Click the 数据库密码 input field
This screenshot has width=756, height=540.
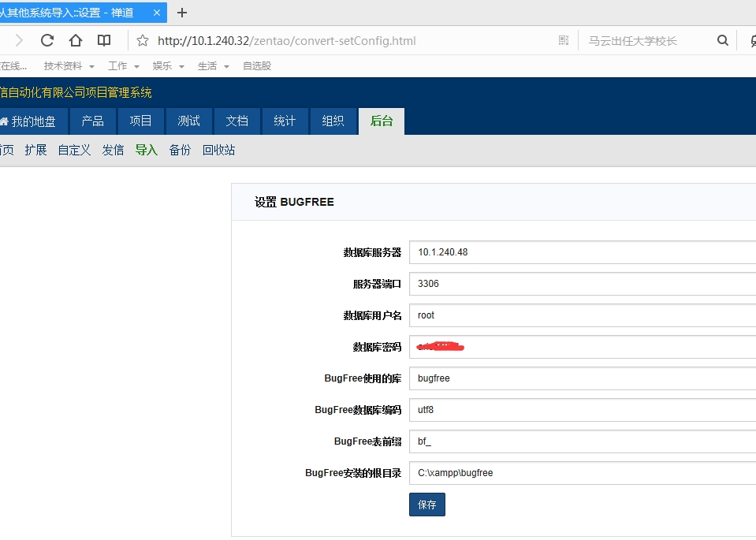tap(583, 347)
